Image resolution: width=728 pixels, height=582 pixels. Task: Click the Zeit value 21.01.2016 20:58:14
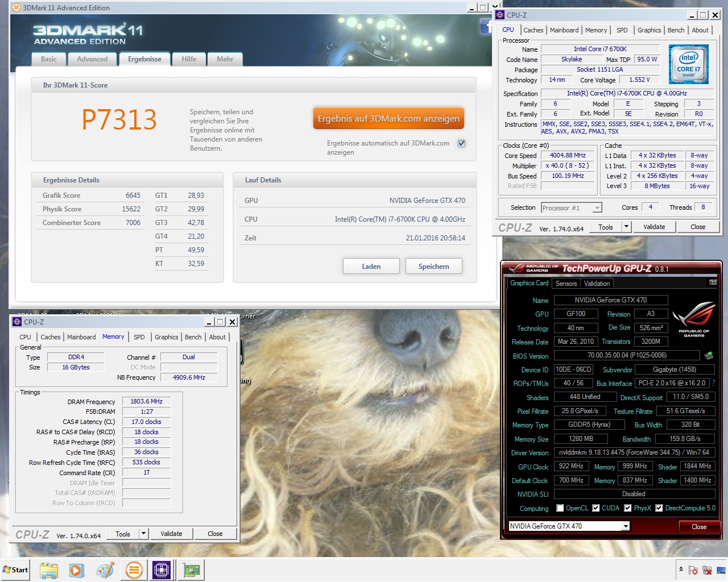click(x=436, y=238)
